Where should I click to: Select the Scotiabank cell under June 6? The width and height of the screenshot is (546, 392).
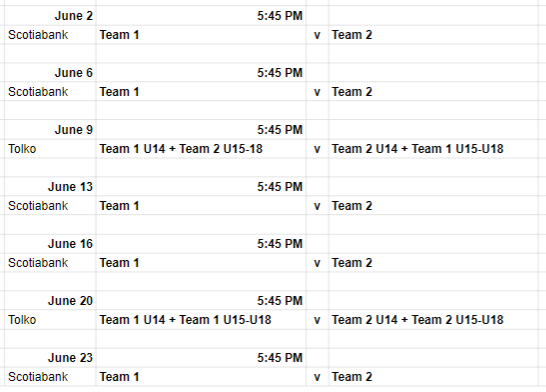pyautogui.click(x=50, y=92)
